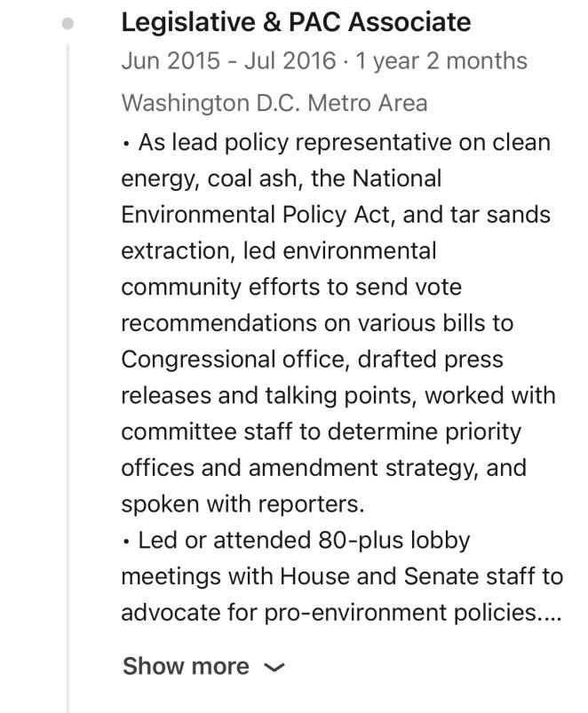Click the 'Environmental Policy Act' text line
Viewport: 588px width, 713px height.
336,215
